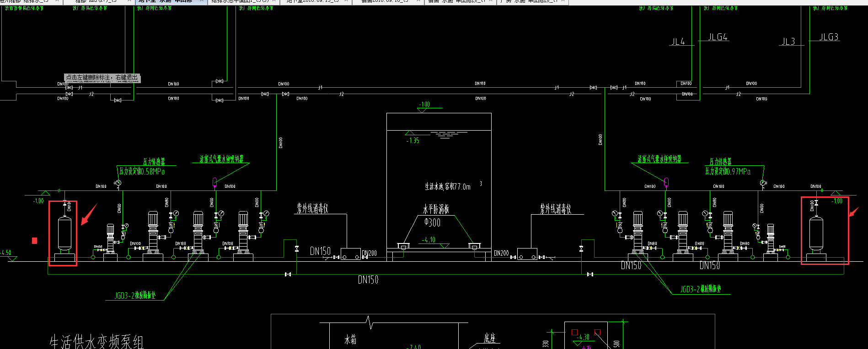Select left JGD3-2橡胶隔振垫 label

point(135,296)
